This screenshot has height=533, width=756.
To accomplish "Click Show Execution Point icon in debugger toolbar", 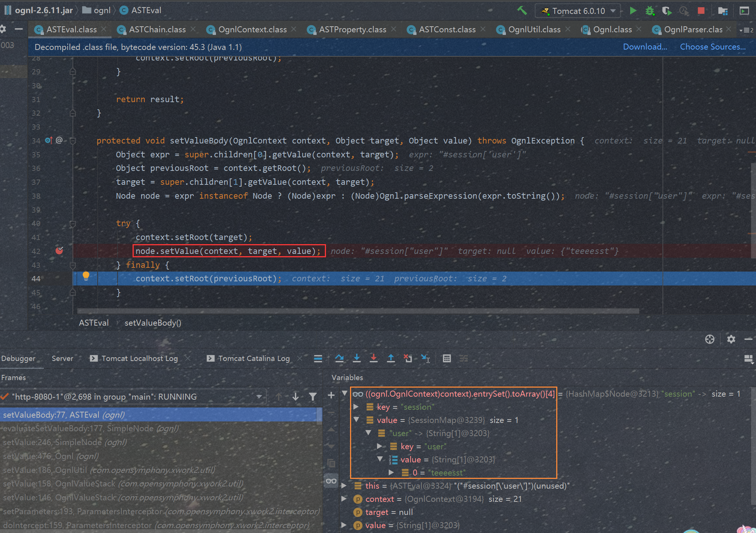I will pos(318,359).
